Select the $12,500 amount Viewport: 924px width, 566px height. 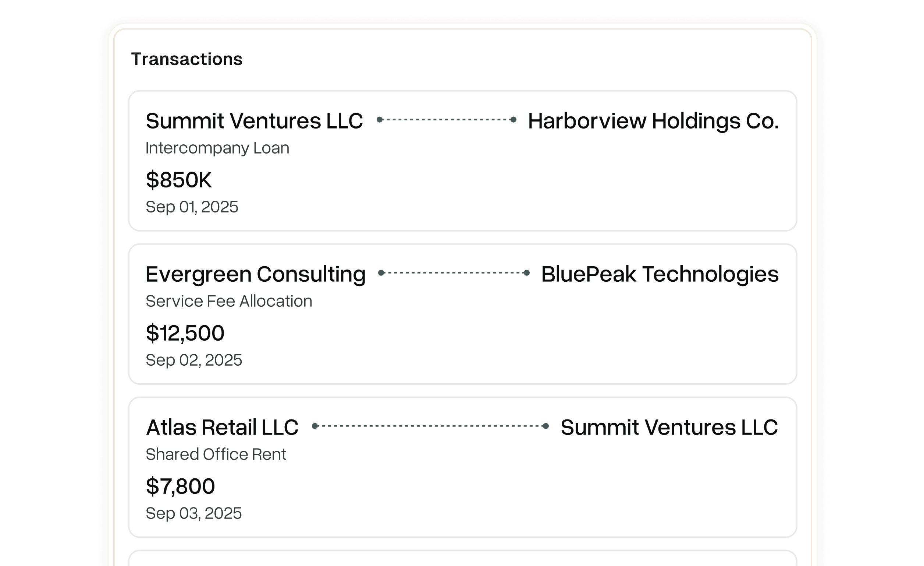click(185, 333)
